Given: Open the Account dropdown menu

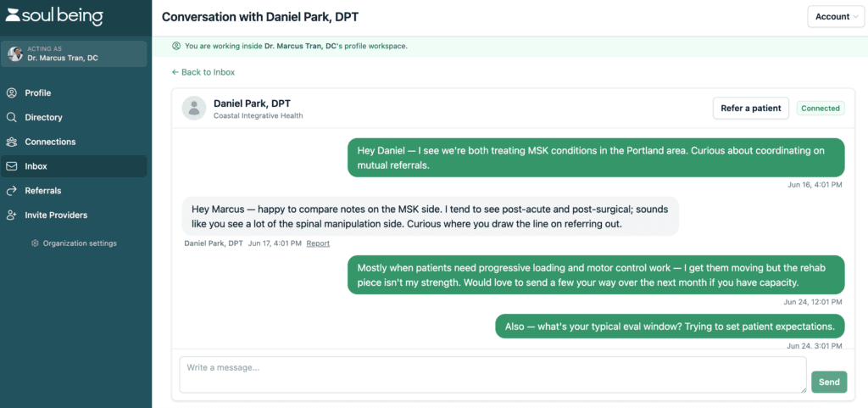Looking at the screenshot, I should [x=835, y=17].
